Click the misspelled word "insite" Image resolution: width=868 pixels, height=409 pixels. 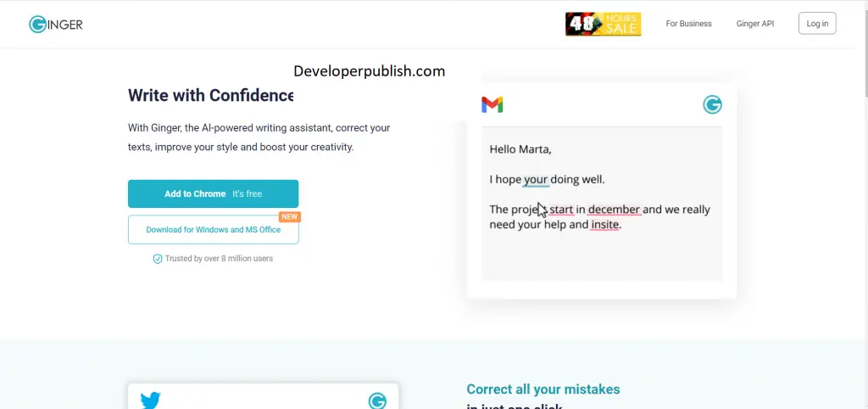(604, 225)
